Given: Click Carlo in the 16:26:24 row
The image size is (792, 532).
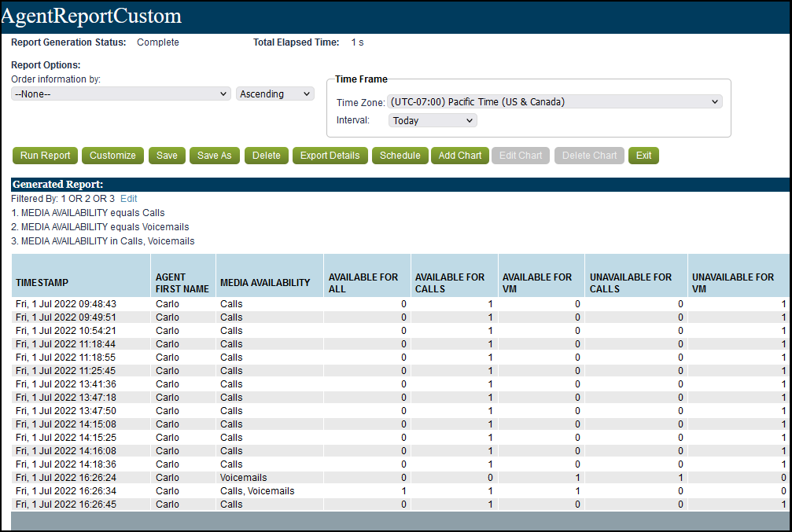Looking at the screenshot, I should coord(168,478).
